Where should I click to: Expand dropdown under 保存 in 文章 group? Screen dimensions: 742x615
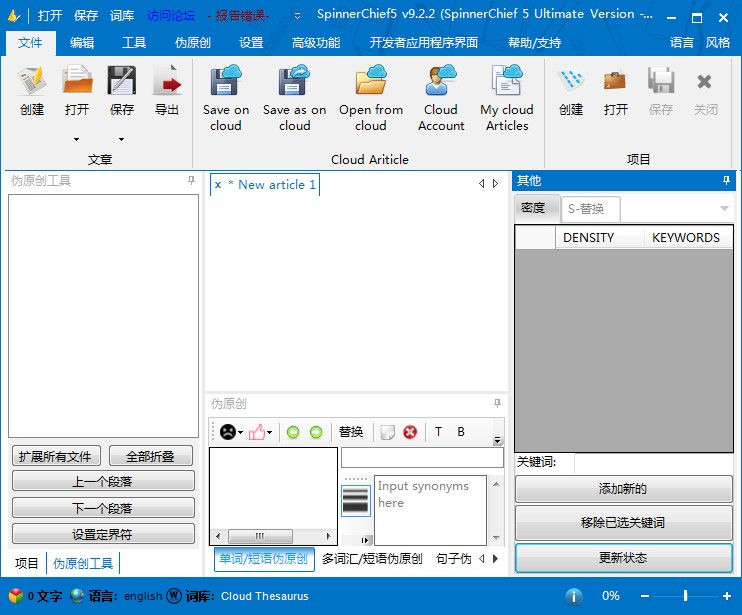point(122,140)
